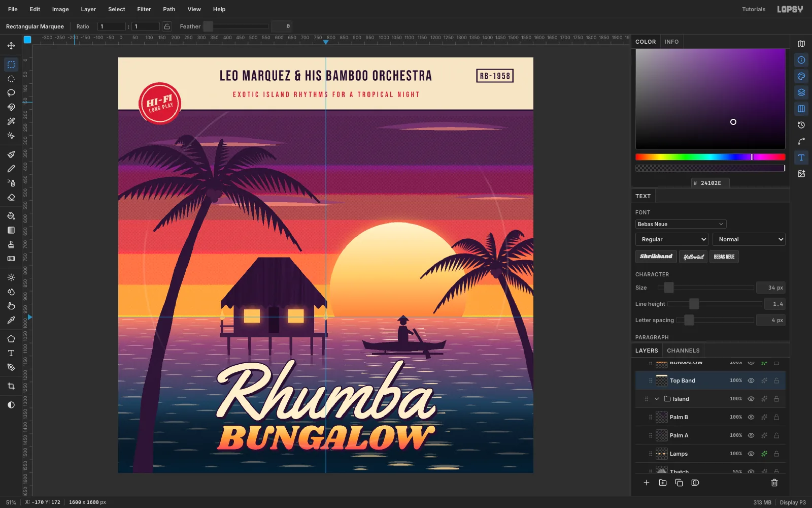Click the 51% zoom level in status bar

point(11,502)
